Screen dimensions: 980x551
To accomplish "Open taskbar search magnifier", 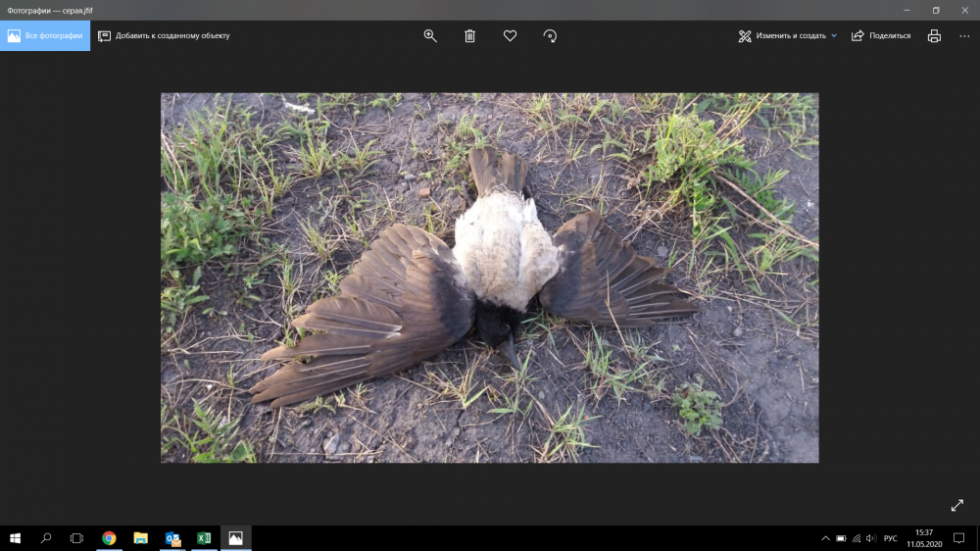I will pos(46,538).
